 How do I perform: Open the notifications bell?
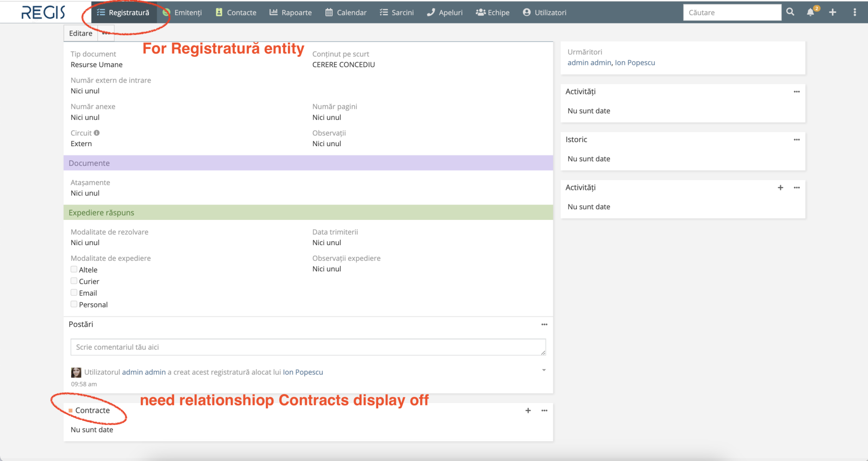click(810, 12)
